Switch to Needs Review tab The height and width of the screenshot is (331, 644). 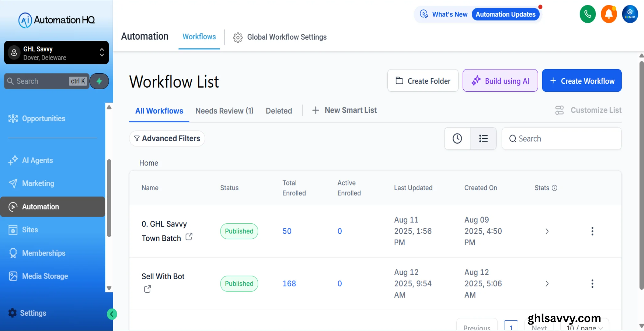coord(224,111)
